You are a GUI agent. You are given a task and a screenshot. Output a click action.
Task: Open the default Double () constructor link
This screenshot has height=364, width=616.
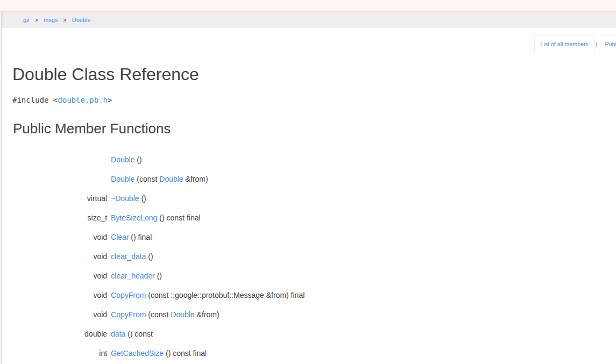[123, 160]
